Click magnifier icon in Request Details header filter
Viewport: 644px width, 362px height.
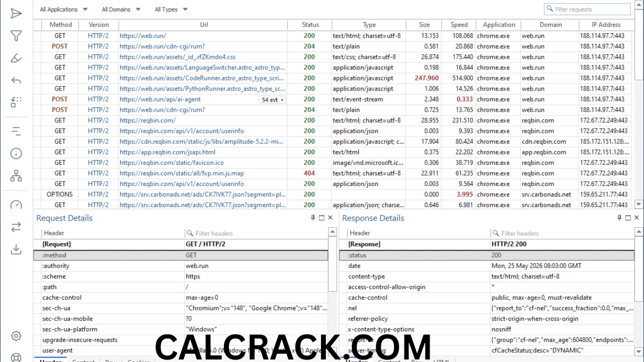tap(190, 233)
